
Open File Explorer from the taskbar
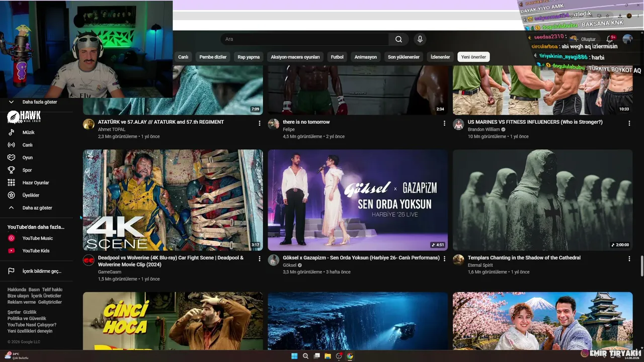pyautogui.click(x=328, y=356)
